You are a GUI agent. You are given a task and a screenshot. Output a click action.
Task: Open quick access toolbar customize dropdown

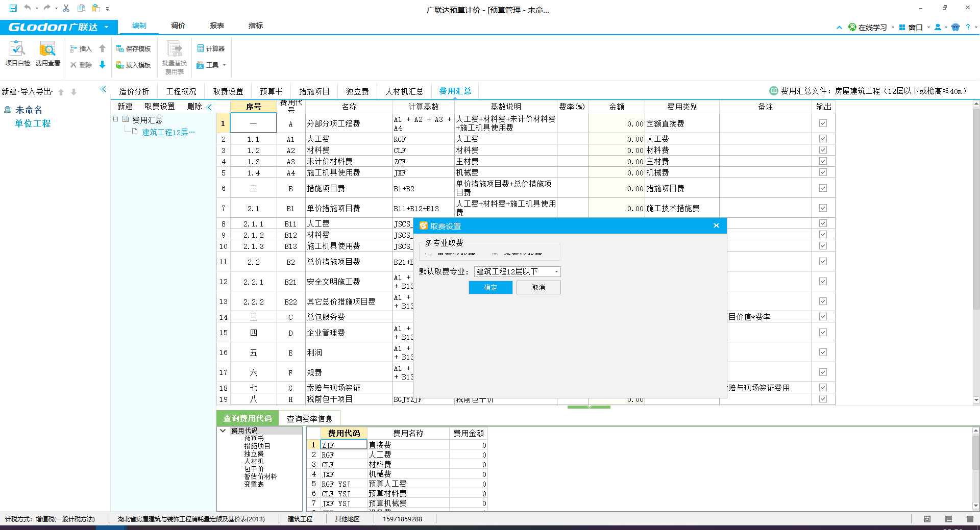(107, 9)
